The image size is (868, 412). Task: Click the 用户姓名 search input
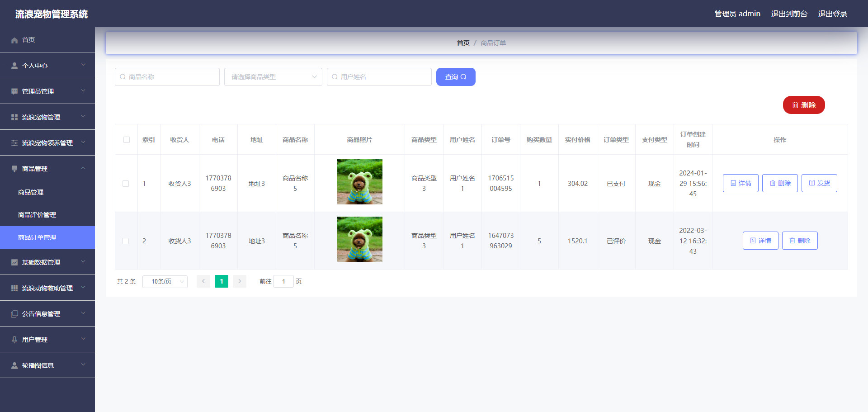coord(379,77)
